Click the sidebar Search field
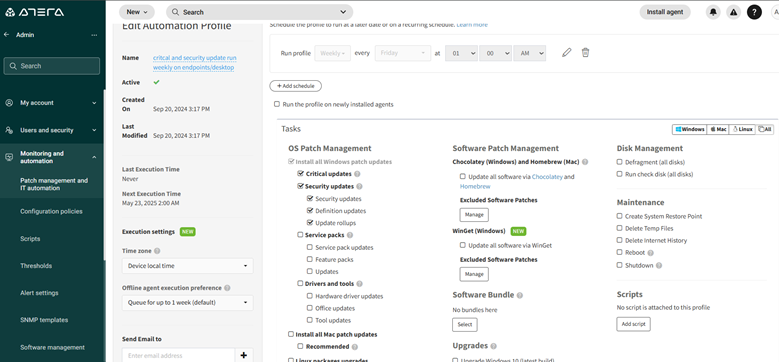Viewport: 779px width, 362px height. pyautogui.click(x=52, y=66)
